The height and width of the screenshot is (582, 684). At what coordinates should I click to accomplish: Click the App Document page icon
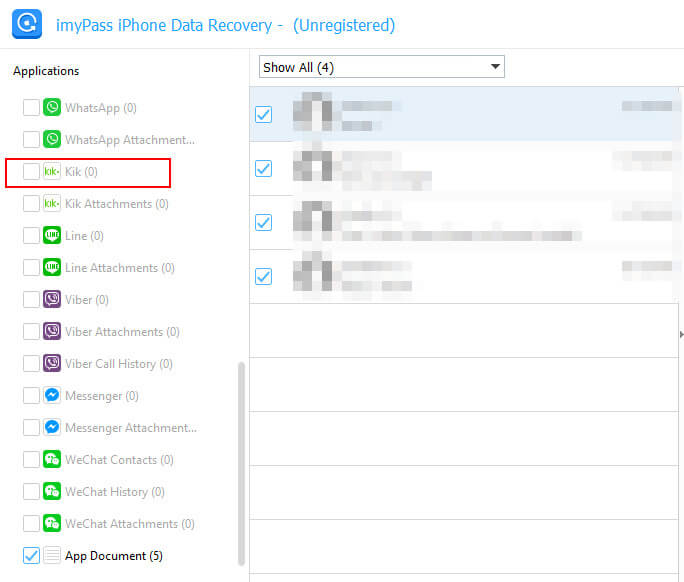52,555
